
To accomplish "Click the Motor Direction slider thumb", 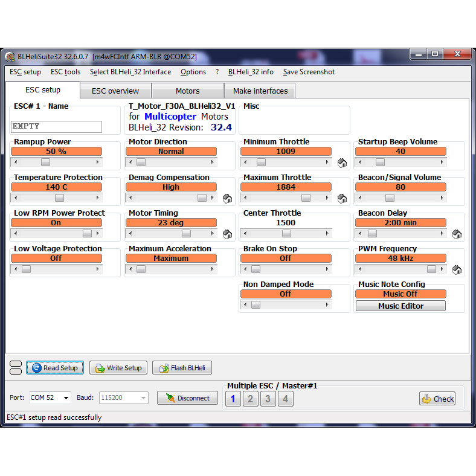I will tap(141, 162).
